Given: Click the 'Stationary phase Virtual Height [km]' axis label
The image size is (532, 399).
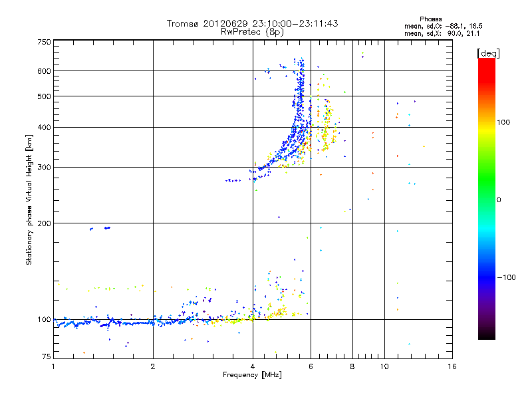Looking at the screenshot, I should click(29, 199).
